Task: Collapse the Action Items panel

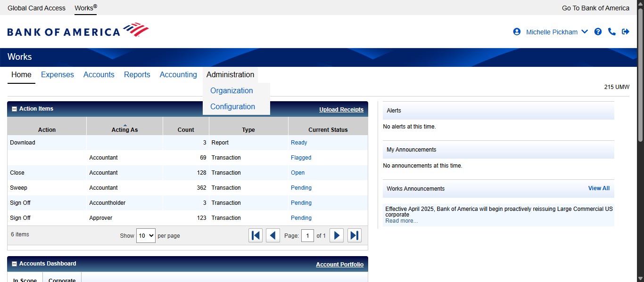Action: point(14,109)
